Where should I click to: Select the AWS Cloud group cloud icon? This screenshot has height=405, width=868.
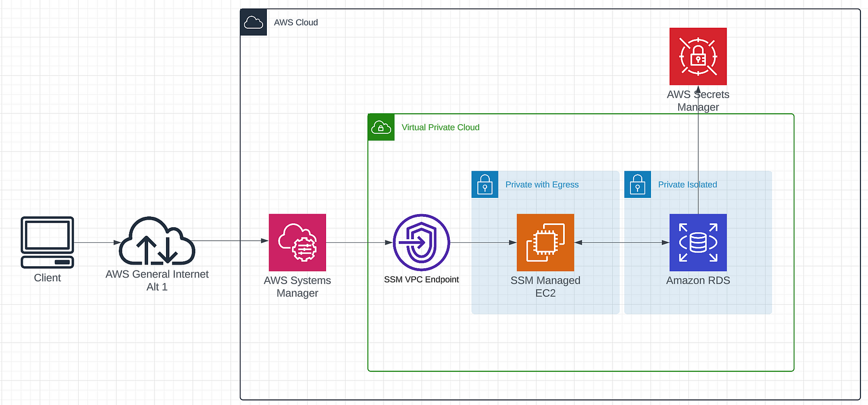(x=253, y=22)
